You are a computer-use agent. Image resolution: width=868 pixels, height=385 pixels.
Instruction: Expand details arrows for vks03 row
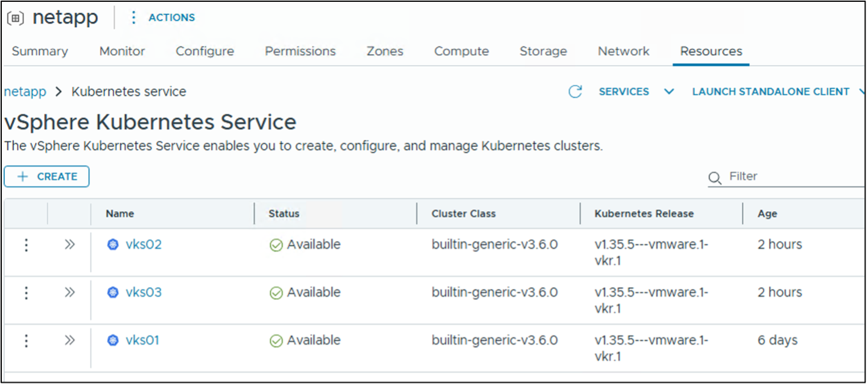pyautogui.click(x=69, y=293)
